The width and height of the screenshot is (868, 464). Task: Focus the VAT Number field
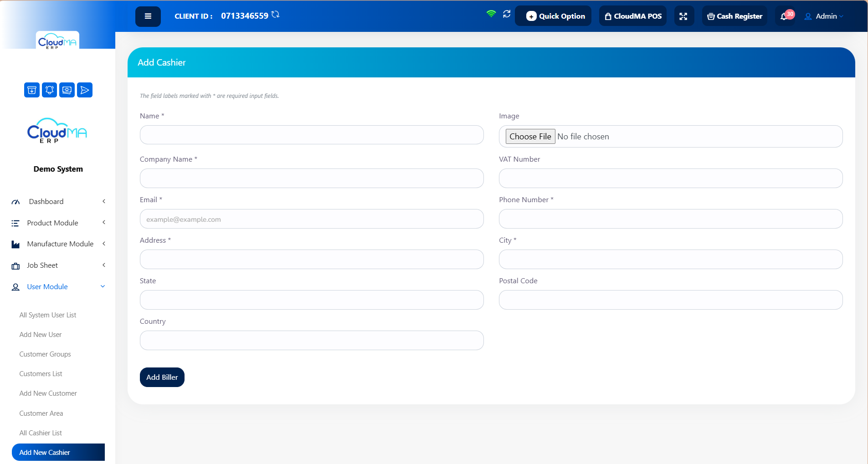tap(671, 178)
